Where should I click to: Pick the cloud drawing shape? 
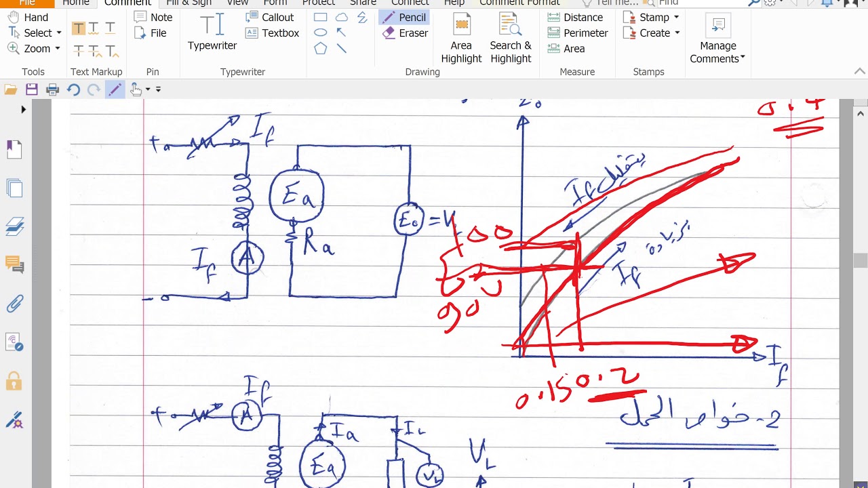(x=342, y=17)
